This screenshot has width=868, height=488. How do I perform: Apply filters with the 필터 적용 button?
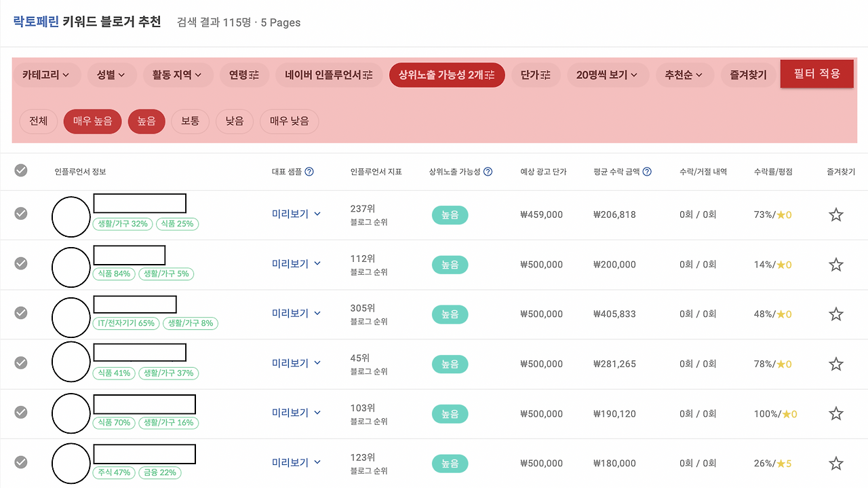tap(816, 73)
